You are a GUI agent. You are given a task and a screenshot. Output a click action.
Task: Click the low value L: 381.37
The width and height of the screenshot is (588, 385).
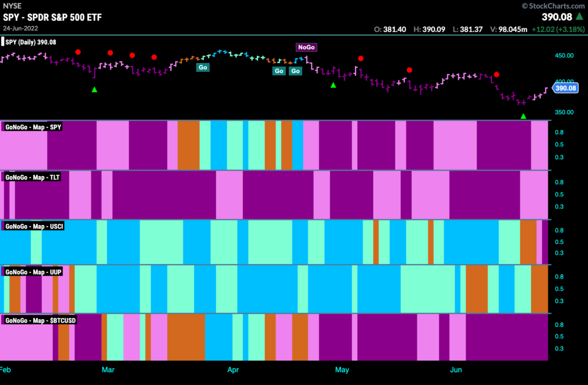tap(467, 29)
